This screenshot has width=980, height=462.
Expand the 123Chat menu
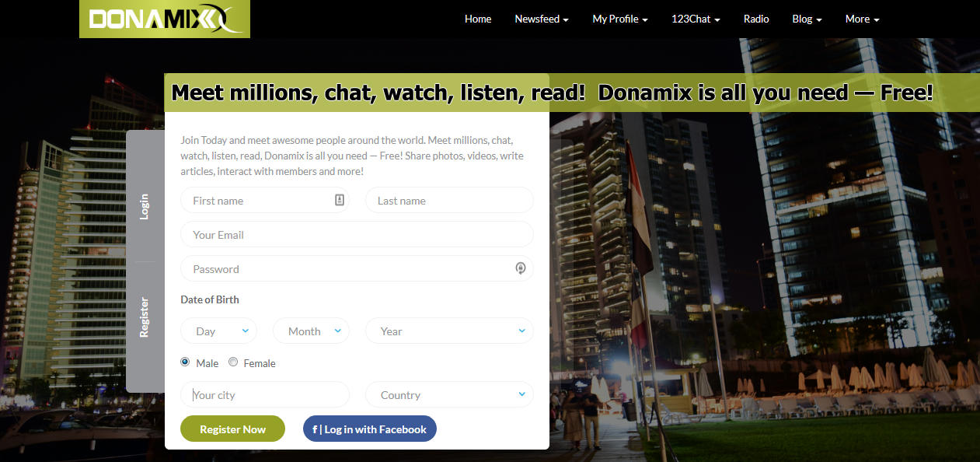pyautogui.click(x=696, y=19)
